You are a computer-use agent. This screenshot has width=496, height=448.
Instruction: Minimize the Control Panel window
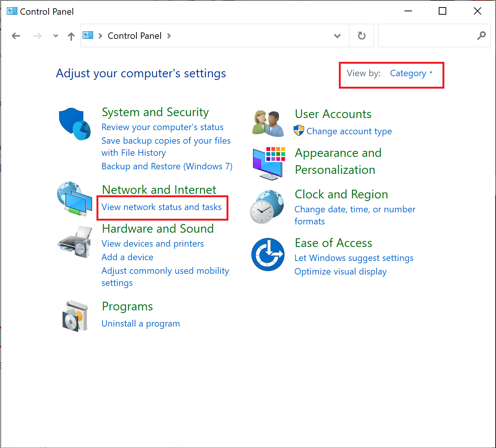(408, 11)
